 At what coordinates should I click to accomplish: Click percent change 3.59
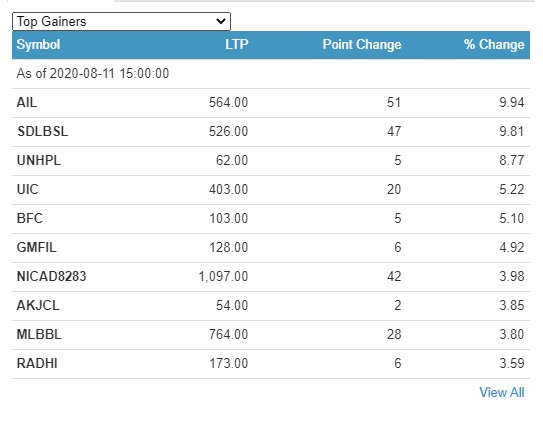(x=512, y=363)
